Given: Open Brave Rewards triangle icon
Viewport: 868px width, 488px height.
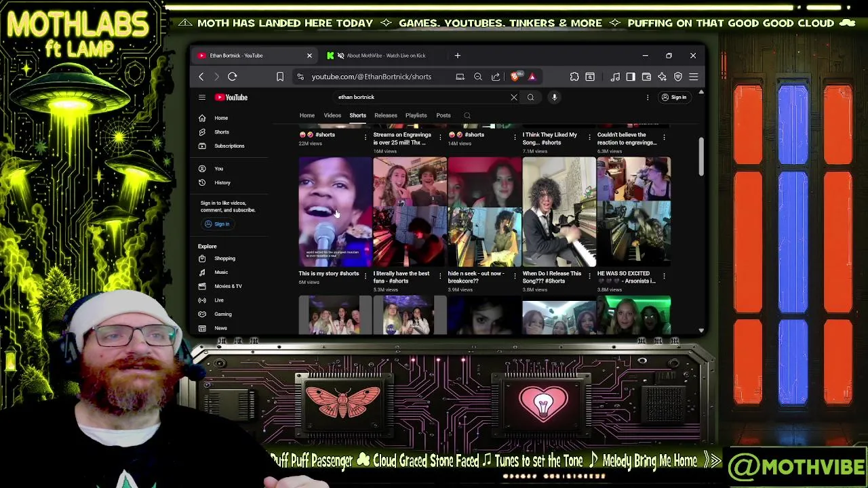Looking at the screenshot, I should pyautogui.click(x=532, y=77).
